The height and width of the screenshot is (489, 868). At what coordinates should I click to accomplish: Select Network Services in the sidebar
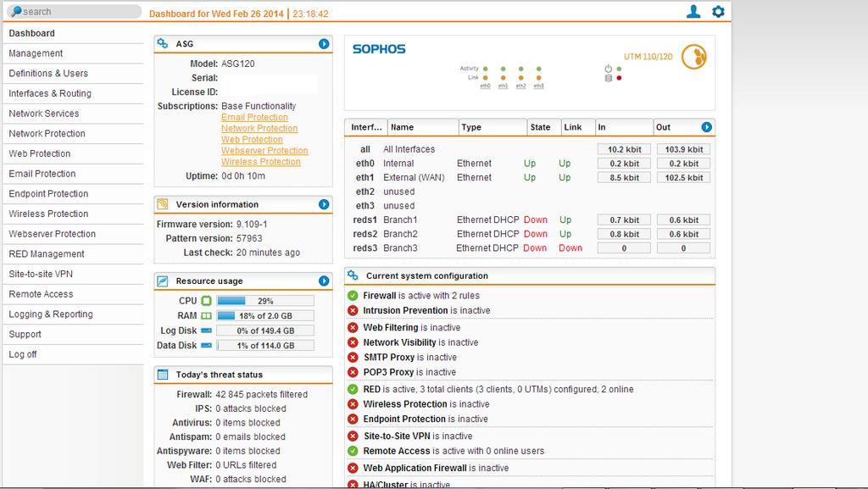coord(73,114)
